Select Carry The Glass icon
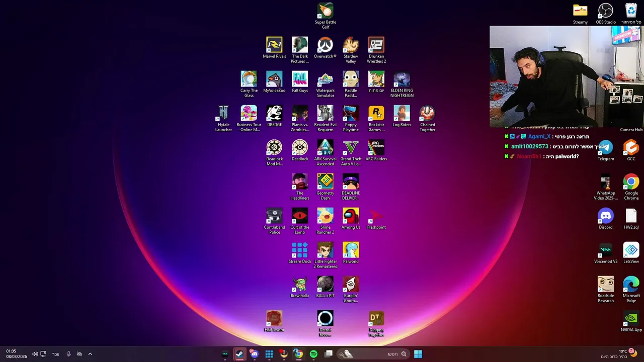The width and height of the screenshot is (644, 362). click(x=249, y=84)
